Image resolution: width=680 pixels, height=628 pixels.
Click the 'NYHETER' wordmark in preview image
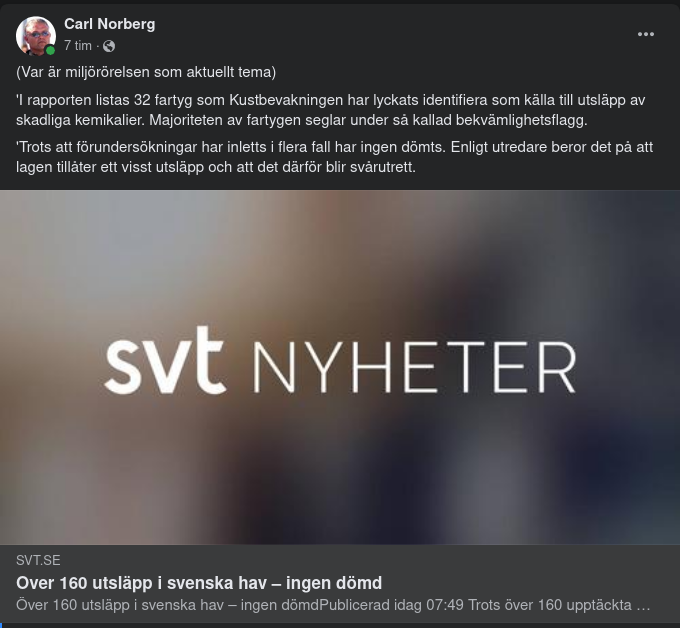(415, 367)
